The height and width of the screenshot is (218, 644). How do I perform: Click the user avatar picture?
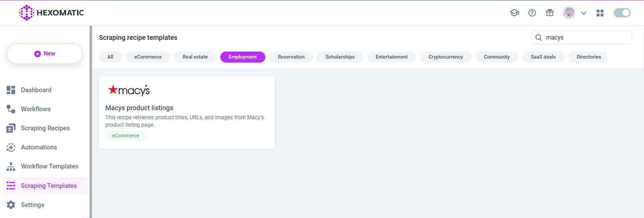569,13
